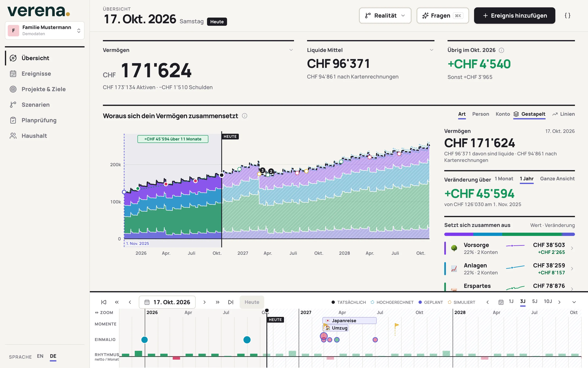This screenshot has height=368, width=588.
Task: Group chart by Konto
Action: pyautogui.click(x=503, y=114)
